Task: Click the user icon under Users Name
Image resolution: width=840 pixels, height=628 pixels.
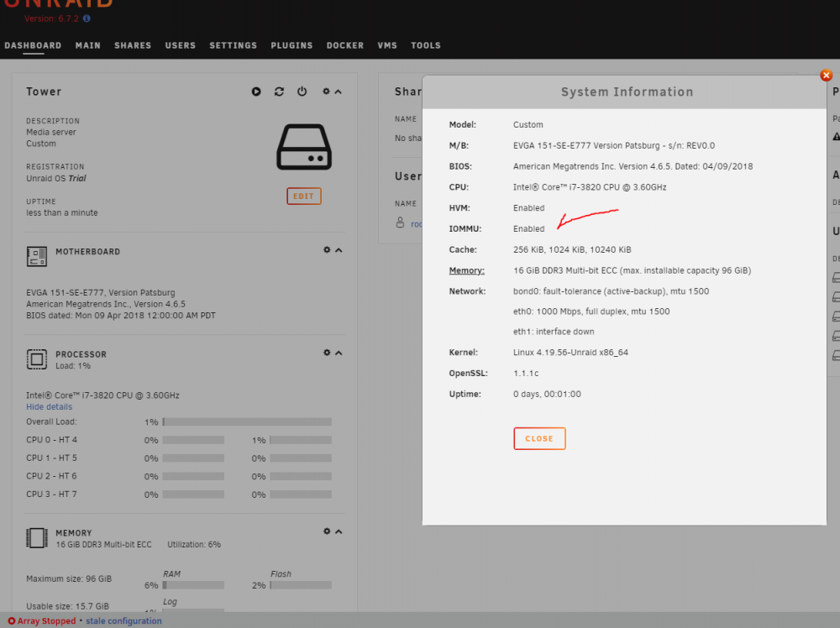Action: pyautogui.click(x=400, y=222)
